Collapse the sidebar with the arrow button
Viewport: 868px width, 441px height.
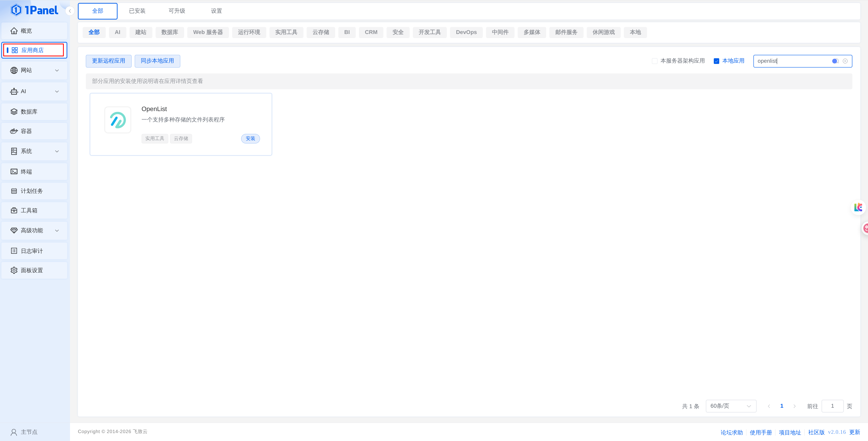coord(70,11)
